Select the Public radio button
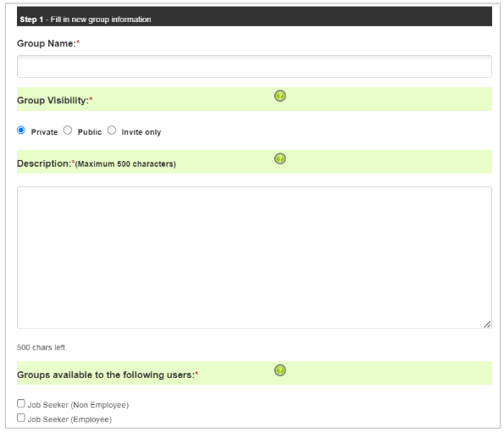Screen dimensions: 504x433 pyautogui.click(x=68, y=130)
